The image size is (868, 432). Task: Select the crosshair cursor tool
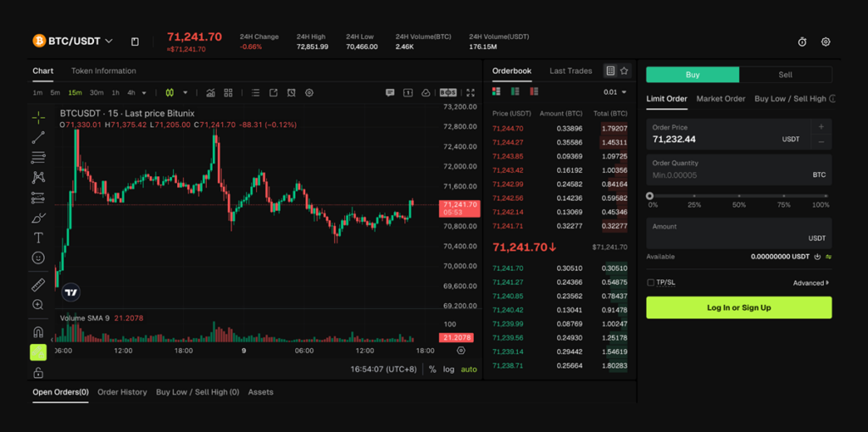[38, 117]
